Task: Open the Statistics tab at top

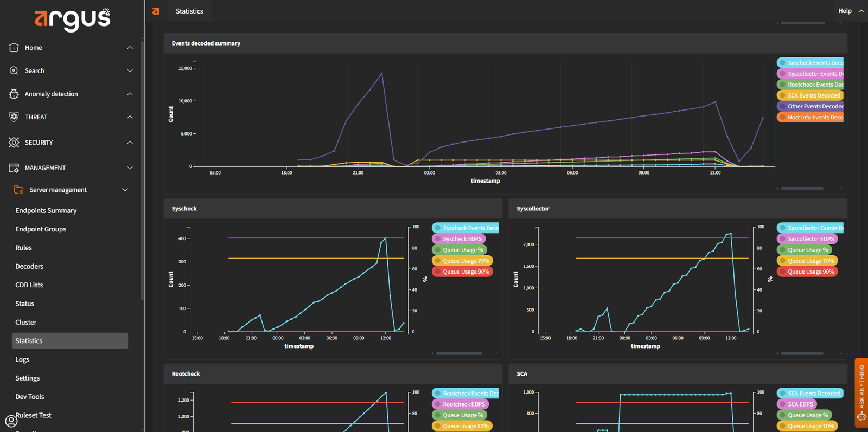Action: pyautogui.click(x=189, y=11)
